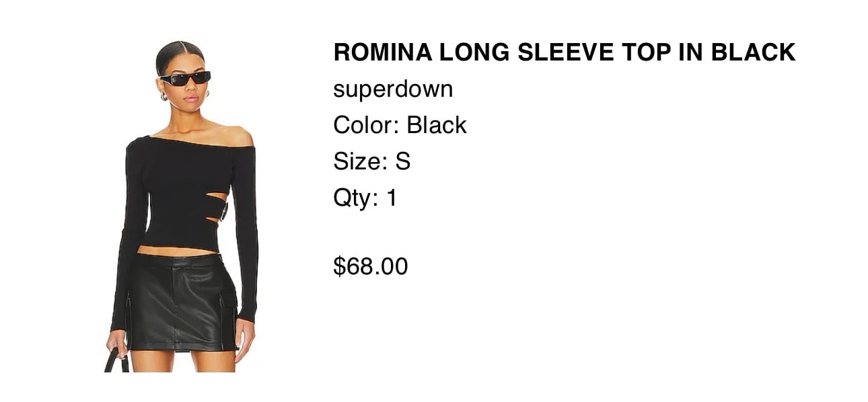Click the silver hoop earring in photo
868x402 pixels.
[x=164, y=97]
